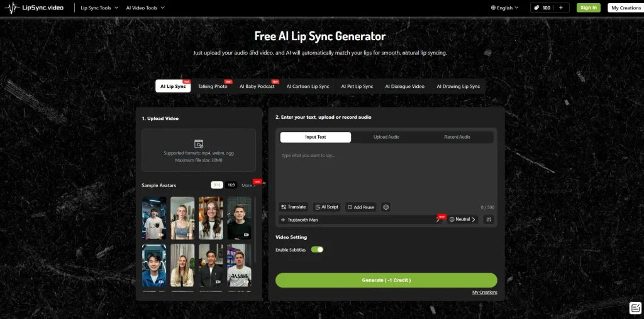
Task: Open the AI Video Tools menu
Action: point(145,8)
